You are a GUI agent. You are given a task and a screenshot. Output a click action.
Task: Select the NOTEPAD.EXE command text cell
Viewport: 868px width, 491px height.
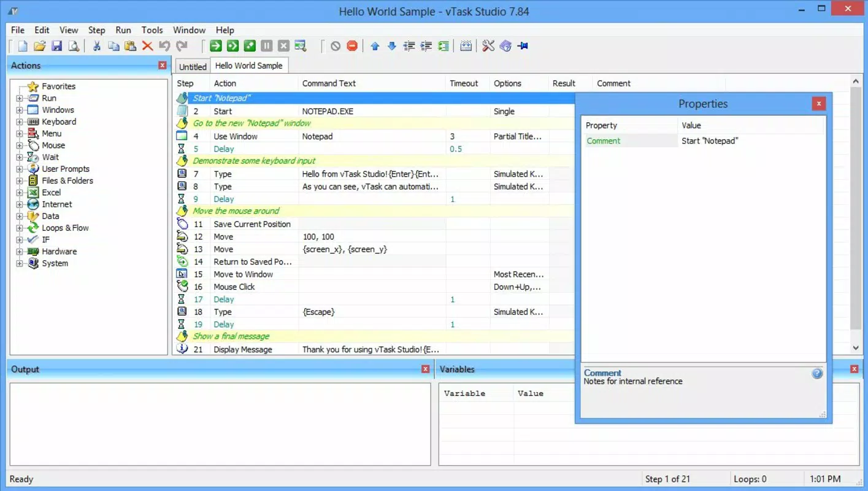click(372, 112)
